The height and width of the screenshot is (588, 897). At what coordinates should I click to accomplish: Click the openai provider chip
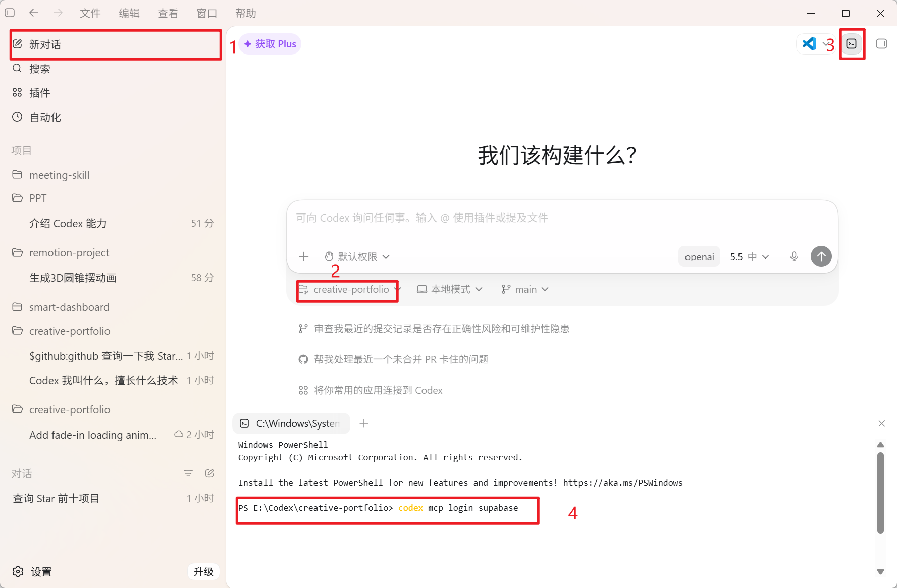(x=699, y=257)
